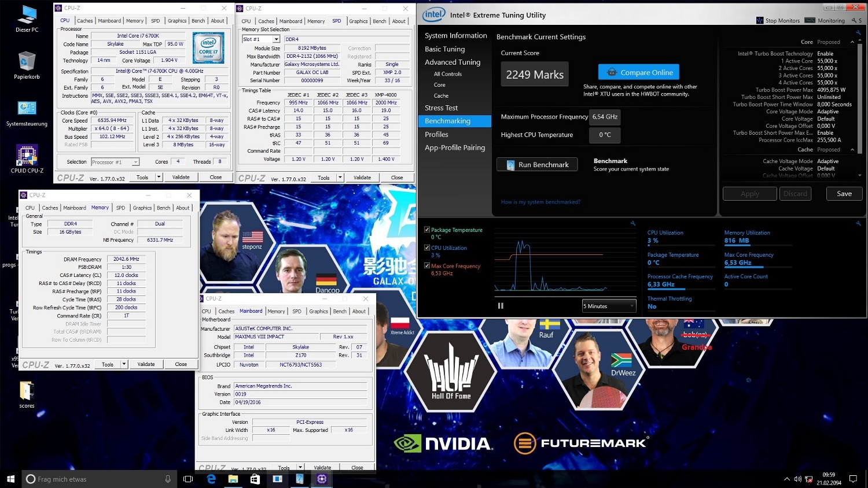Open Windows Start menu
Image resolution: width=868 pixels, height=488 pixels.
click(x=10, y=479)
